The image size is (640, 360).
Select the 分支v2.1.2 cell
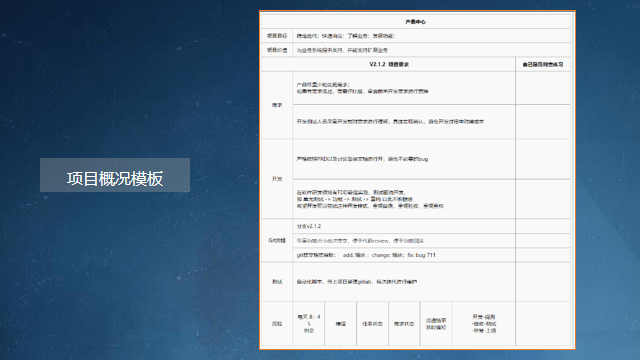tap(404, 226)
